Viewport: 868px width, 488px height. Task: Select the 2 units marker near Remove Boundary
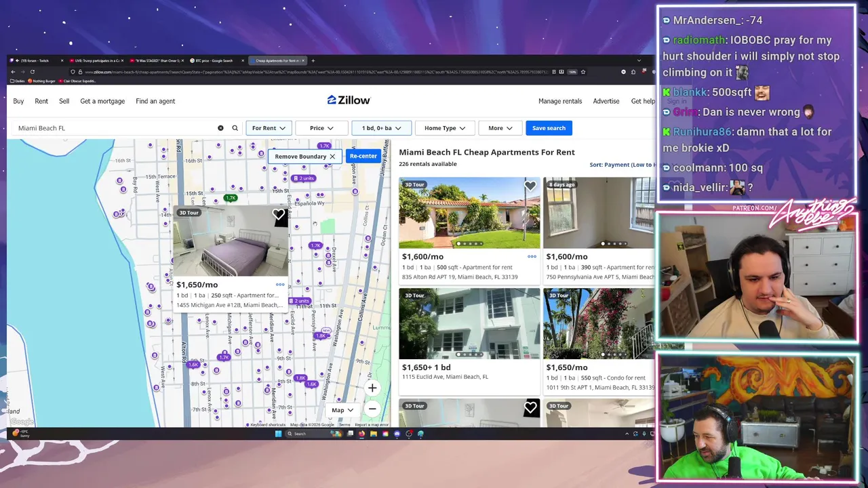tap(303, 178)
